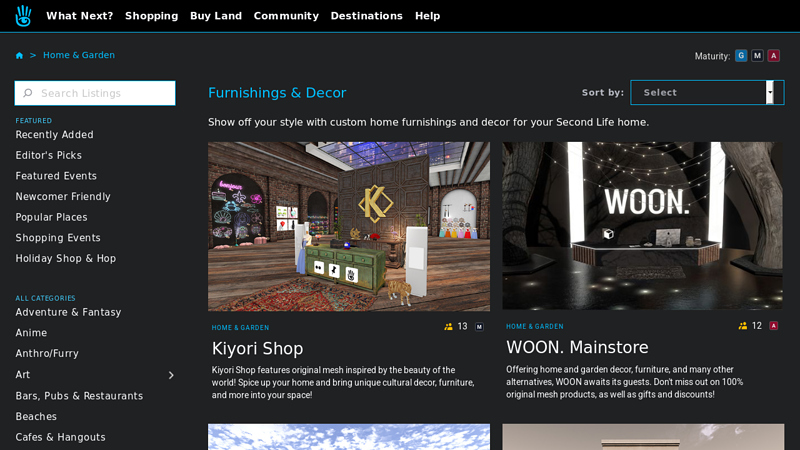
Task: Click the search magnifier icon
Action: pos(28,93)
